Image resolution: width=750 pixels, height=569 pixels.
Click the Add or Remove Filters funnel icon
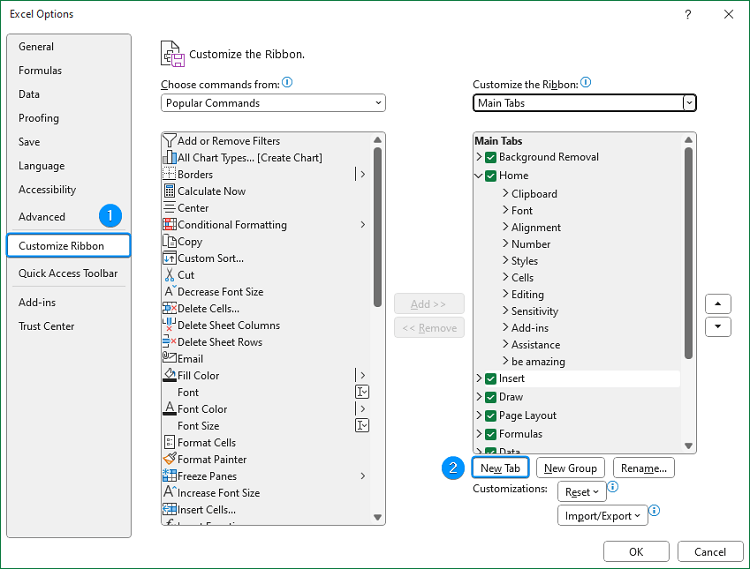pos(169,141)
